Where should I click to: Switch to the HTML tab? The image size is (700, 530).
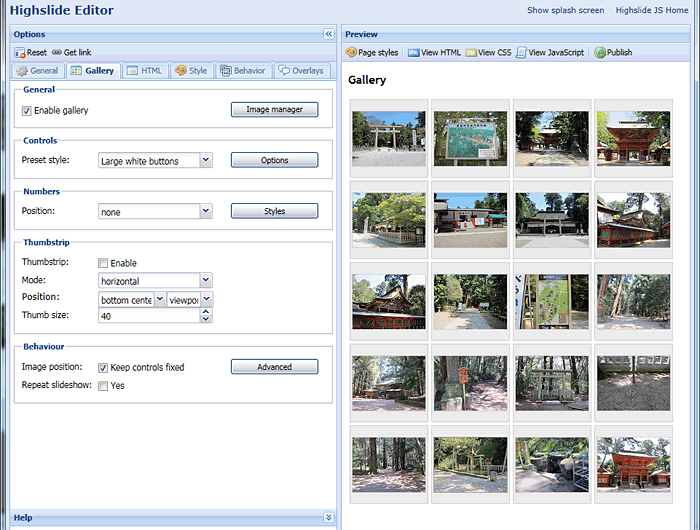145,71
